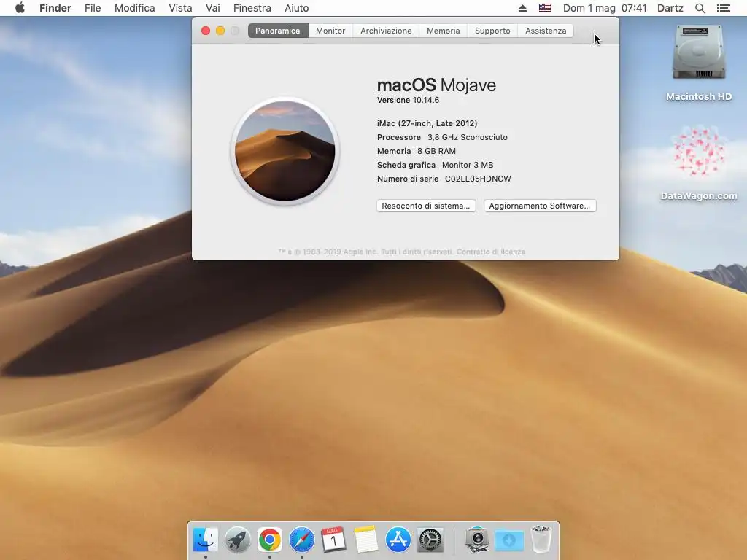Open the Trash in the Dock
This screenshot has width=747, height=560.
[541, 540]
